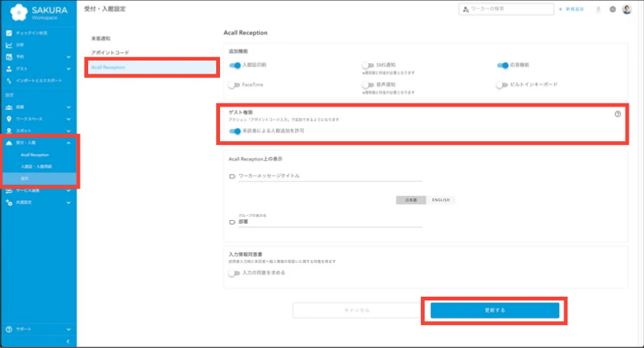Click the SAKURA Workspace logo
Image resolution: width=644 pixels, height=348 pixels.
(x=38, y=12)
